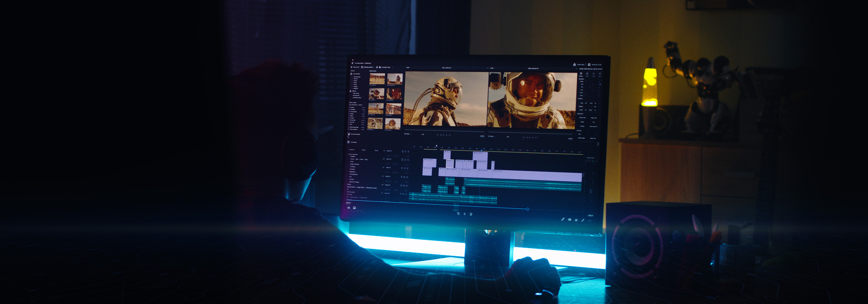Click the search magnifier icon in toolbar

point(377,67)
